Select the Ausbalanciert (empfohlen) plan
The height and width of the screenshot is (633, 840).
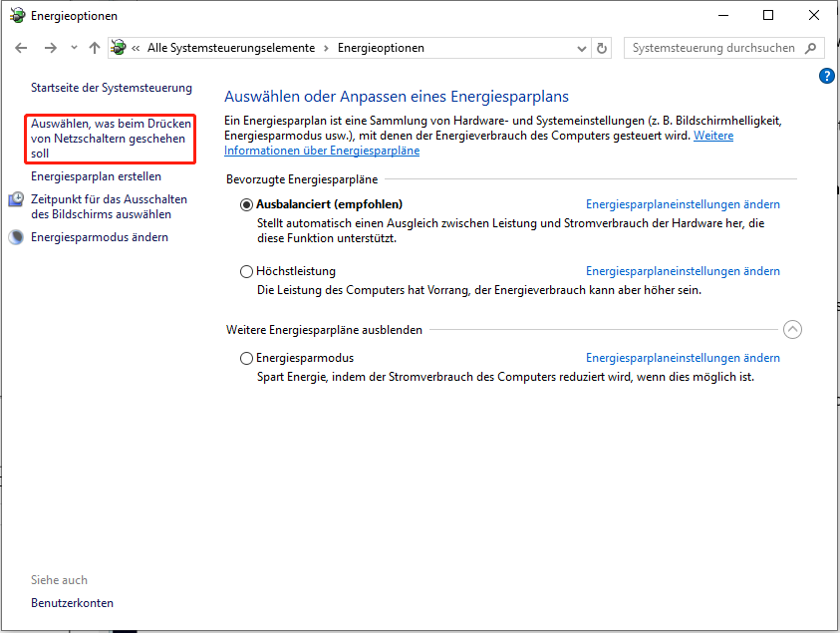(x=246, y=204)
